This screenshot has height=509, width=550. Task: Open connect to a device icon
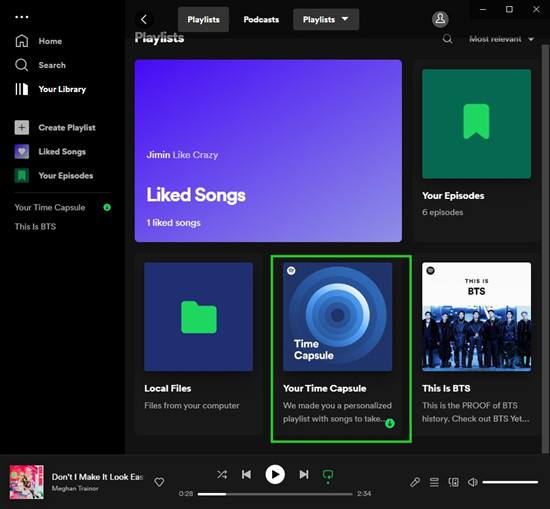pos(454,482)
